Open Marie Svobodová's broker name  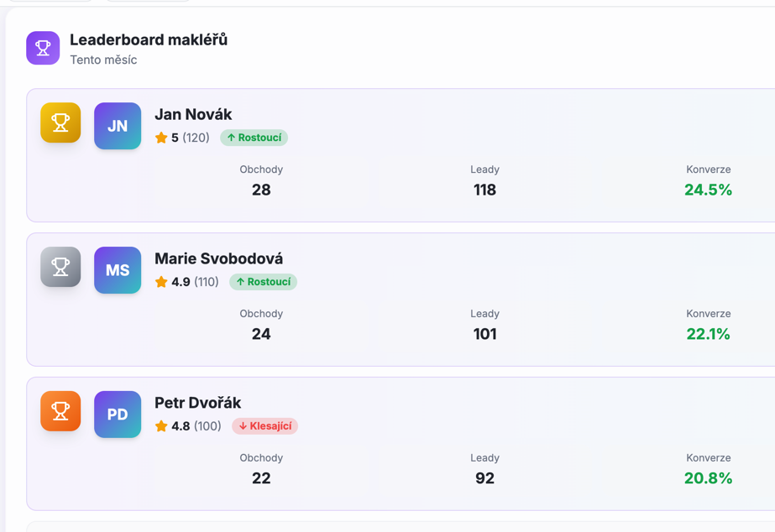[x=218, y=258]
